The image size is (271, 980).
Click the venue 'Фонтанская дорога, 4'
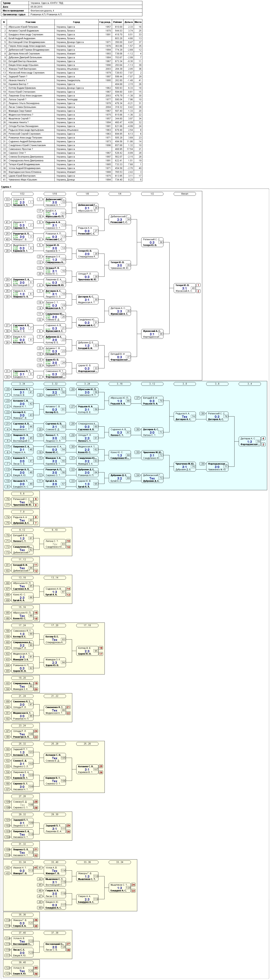coord(42,10)
